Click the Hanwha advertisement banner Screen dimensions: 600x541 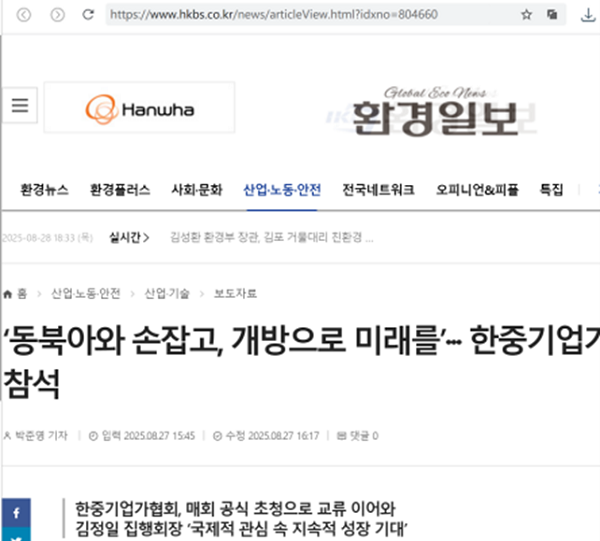pyautogui.click(x=139, y=107)
